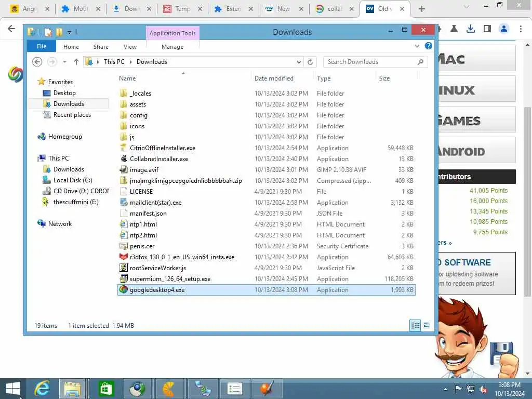Select Desktop under Favorites
The height and width of the screenshot is (399, 532).
point(64,93)
